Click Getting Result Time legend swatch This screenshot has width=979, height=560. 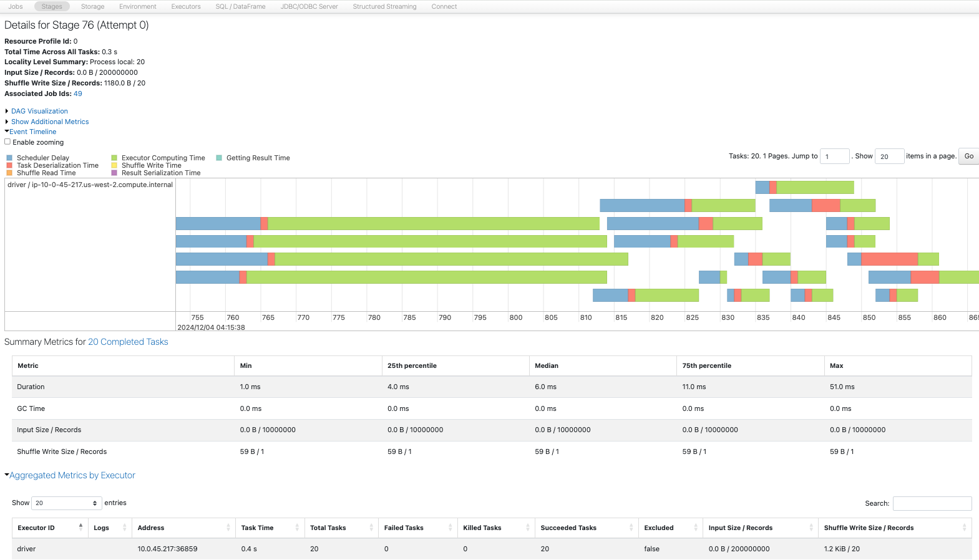tap(219, 158)
